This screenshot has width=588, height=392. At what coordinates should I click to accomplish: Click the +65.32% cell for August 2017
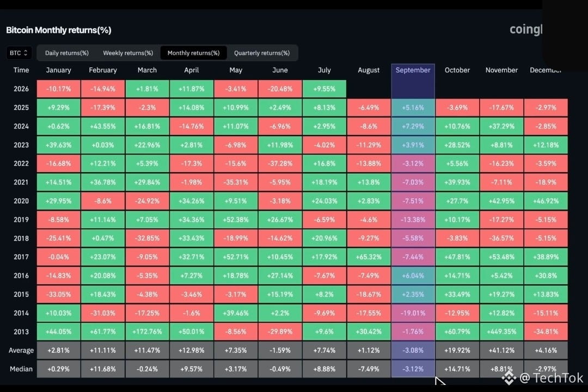click(369, 257)
